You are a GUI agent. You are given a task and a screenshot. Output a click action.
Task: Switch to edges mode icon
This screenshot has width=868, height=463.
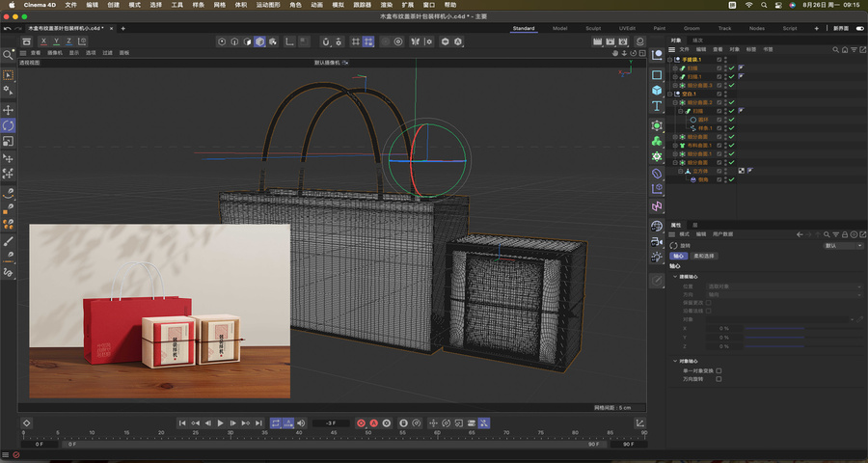point(234,41)
